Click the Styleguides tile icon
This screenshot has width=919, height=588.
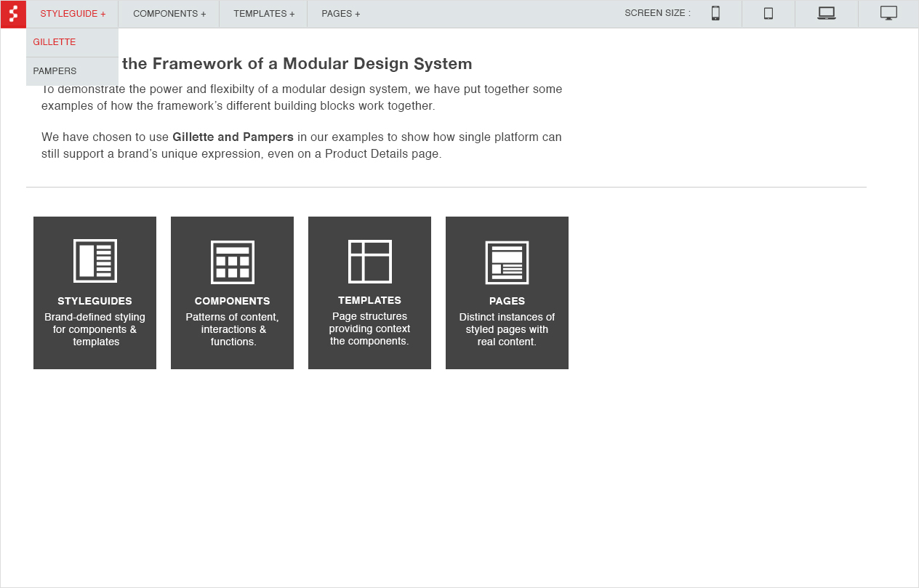pos(95,261)
